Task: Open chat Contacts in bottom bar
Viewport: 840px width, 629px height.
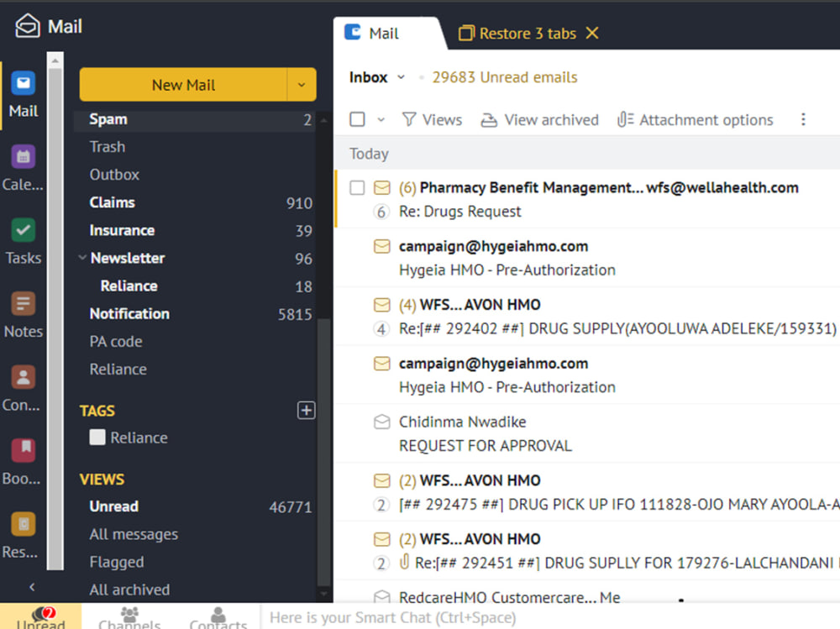Action: (x=218, y=616)
